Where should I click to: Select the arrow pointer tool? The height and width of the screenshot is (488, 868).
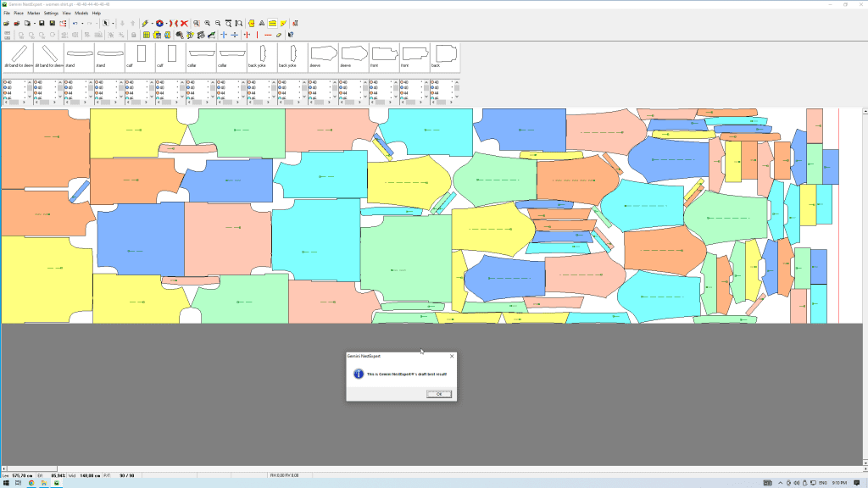[106, 23]
